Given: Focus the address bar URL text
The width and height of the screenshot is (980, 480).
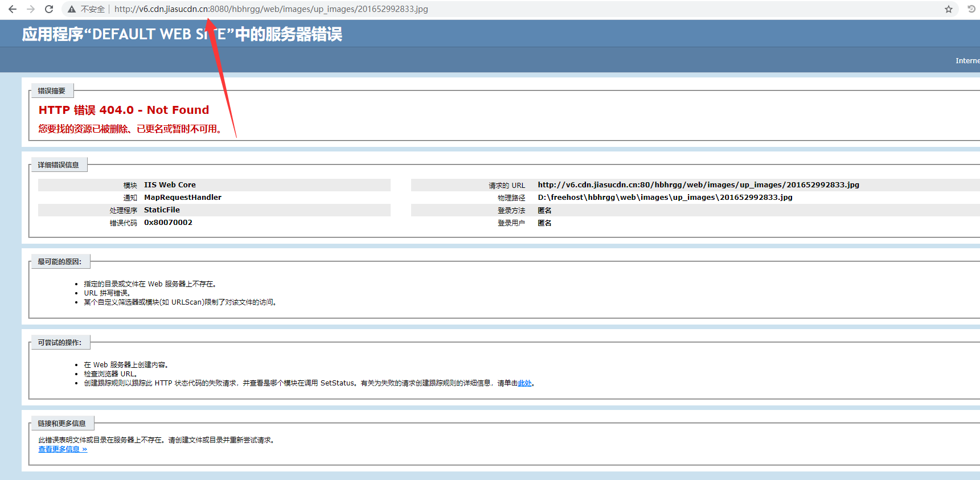Looking at the screenshot, I should (x=271, y=9).
